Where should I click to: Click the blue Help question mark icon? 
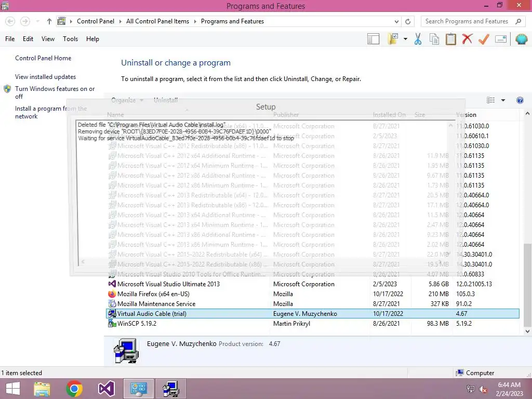click(520, 100)
